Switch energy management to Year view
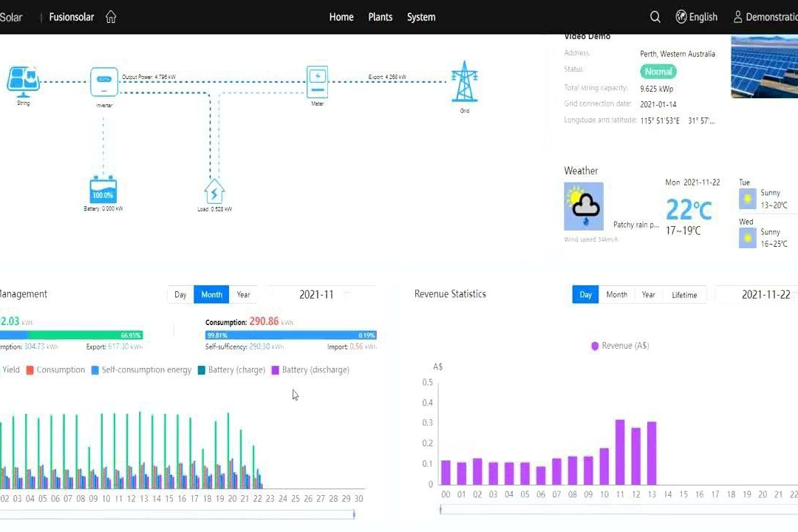 [x=243, y=295]
